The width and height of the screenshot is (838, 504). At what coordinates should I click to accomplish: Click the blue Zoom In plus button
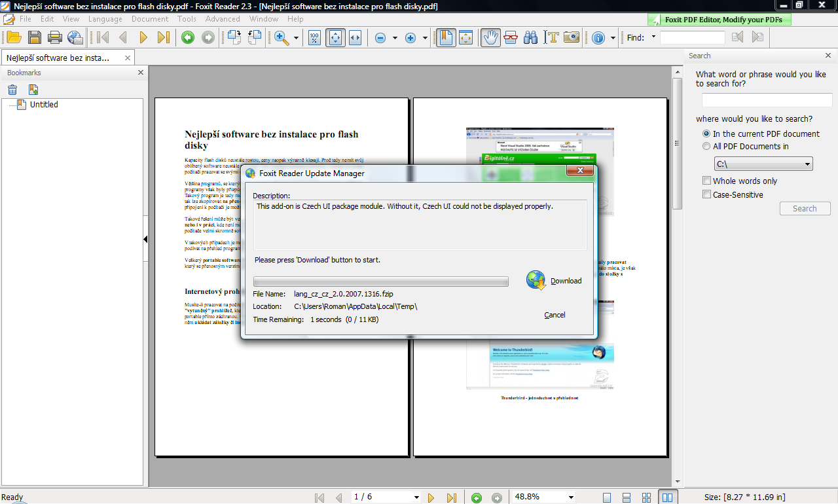(410, 38)
